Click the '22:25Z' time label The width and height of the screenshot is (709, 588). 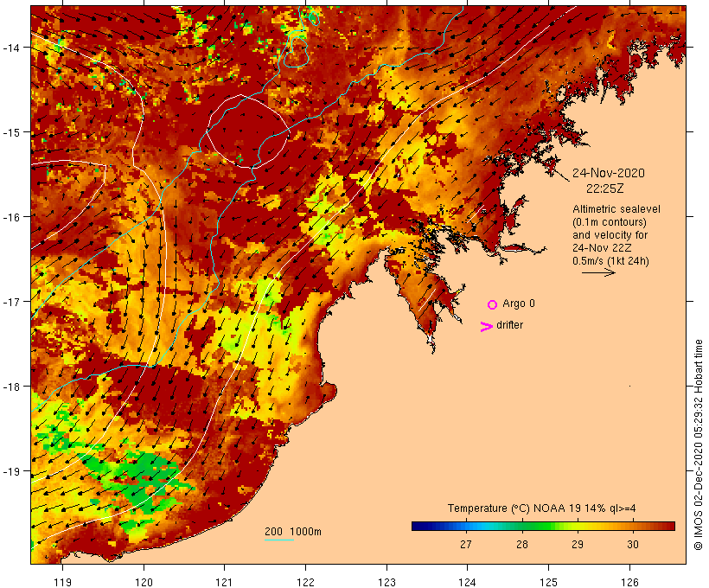605,189
